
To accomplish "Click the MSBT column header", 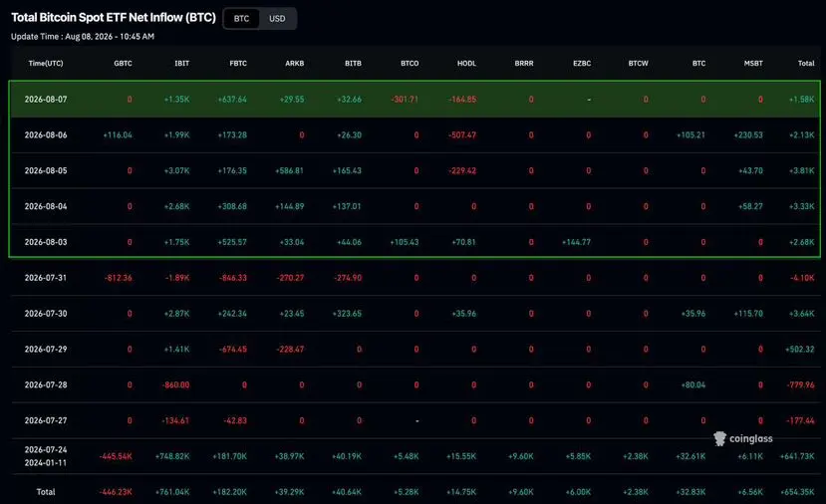I will point(753,63).
